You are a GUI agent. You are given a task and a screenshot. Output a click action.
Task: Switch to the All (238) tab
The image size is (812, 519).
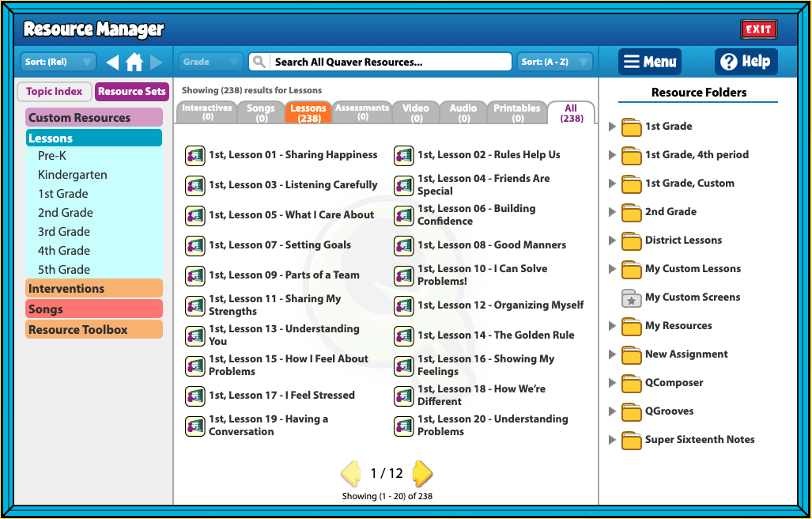[571, 112]
